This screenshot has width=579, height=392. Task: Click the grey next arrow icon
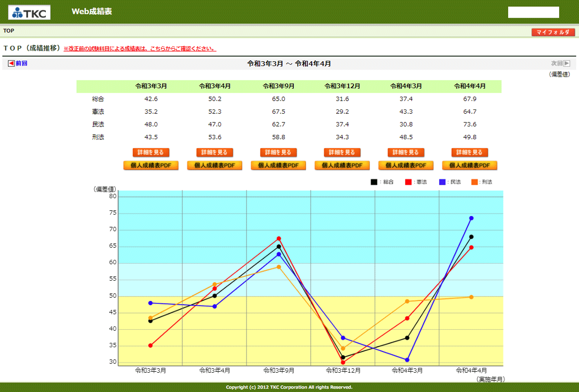(567, 63)
